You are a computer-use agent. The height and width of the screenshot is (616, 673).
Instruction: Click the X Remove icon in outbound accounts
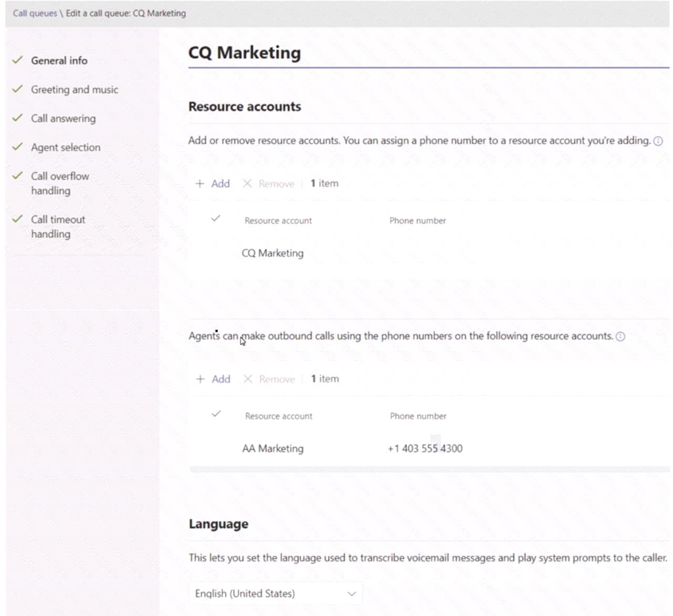pos(248,379)
